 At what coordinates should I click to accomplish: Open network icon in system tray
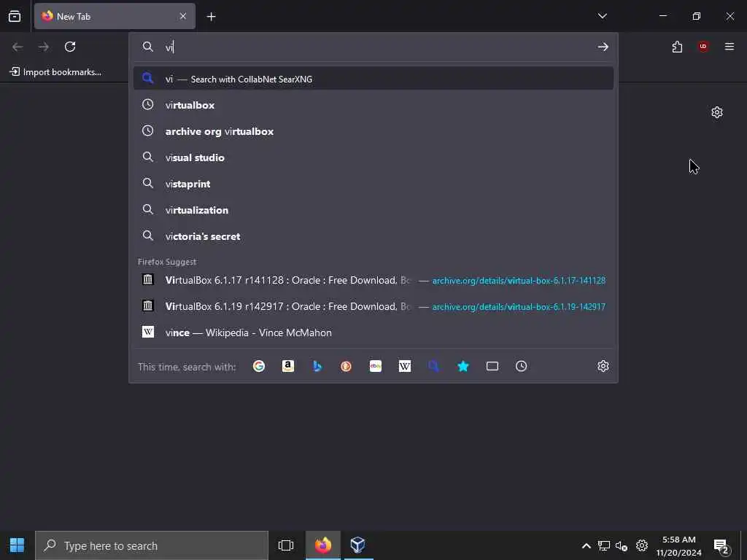coord(604,545)
